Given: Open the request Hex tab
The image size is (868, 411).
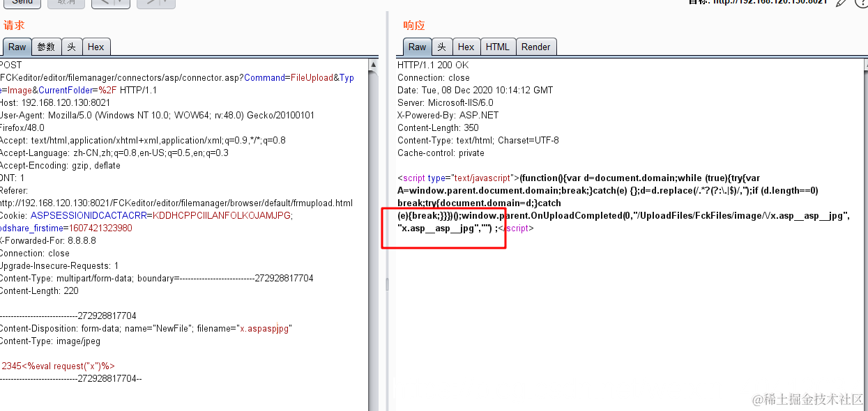Looking at the screenshot, I should [x=96, y=47].
